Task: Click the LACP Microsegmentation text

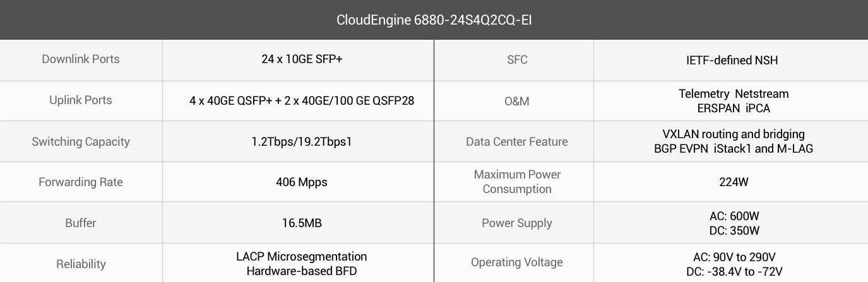Action: pos(302,257)
